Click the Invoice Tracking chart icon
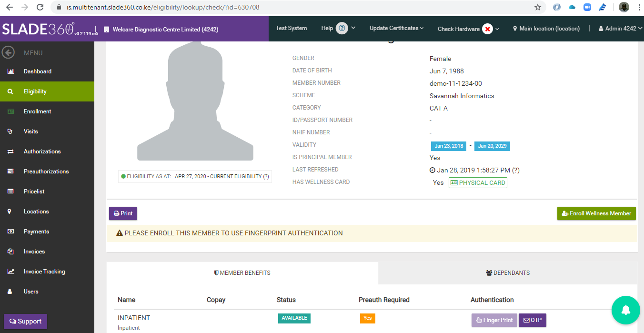This screenshot has width=644, height=333. tap(10, 272)
